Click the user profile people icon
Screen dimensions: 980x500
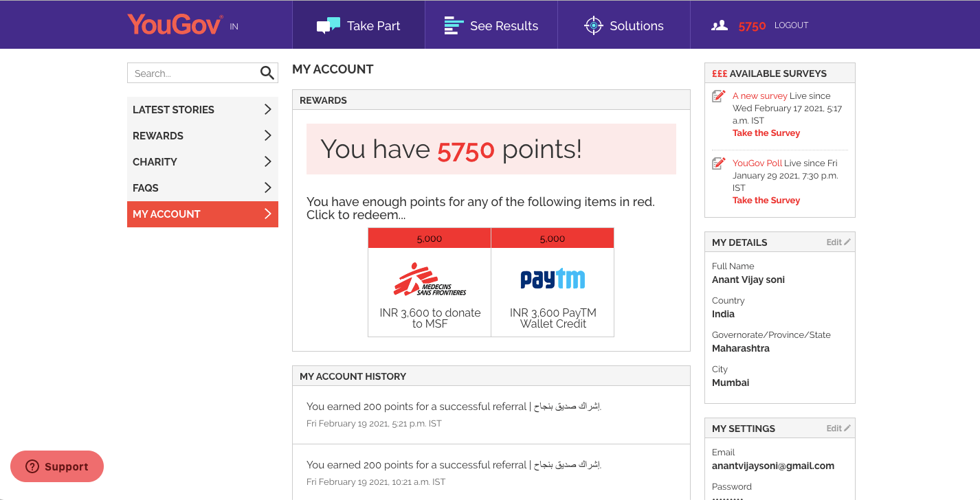click(x=720, y=25)
